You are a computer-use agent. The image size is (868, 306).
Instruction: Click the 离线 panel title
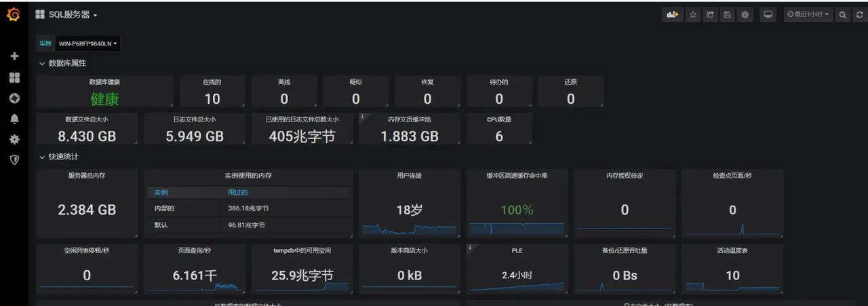coord(284,81)
